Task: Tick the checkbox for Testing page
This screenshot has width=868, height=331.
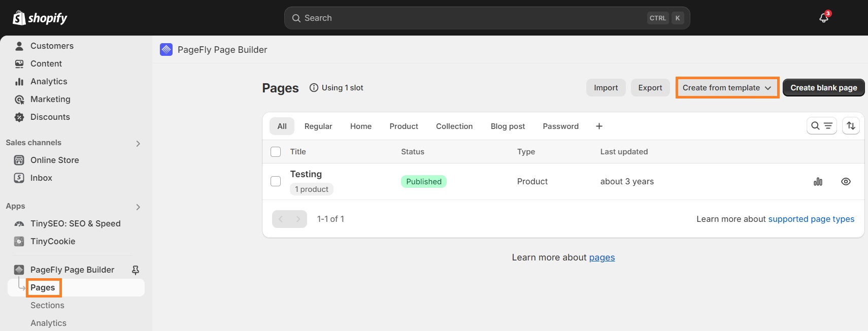Action: [x=276, y=181]
